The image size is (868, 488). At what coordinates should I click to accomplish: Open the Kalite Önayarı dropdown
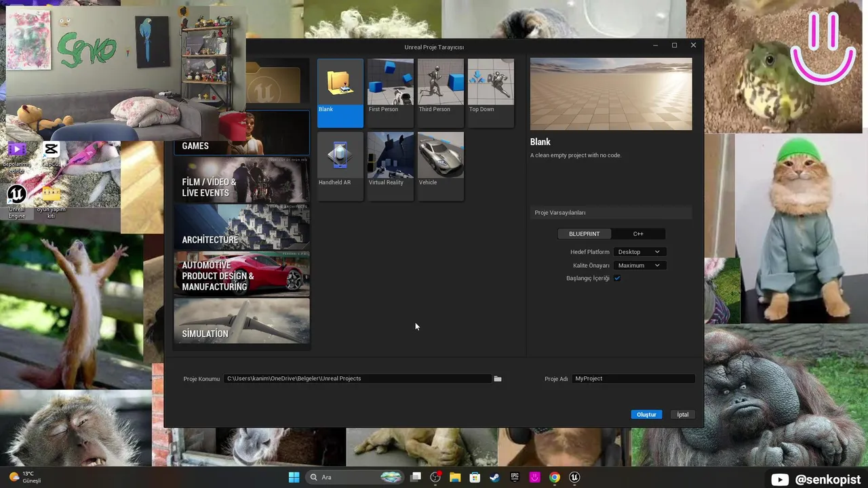638,266
